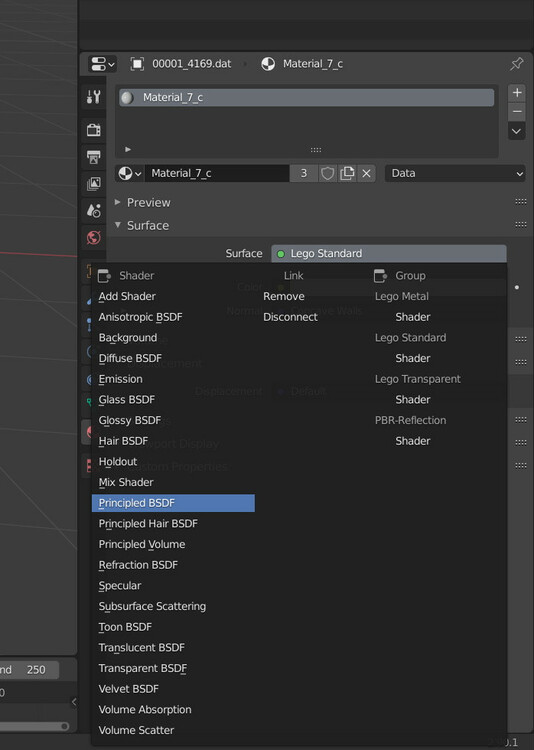Select Principled BSDF shader
The width and height of the screenshot is (534, 750).
(173, 503)
